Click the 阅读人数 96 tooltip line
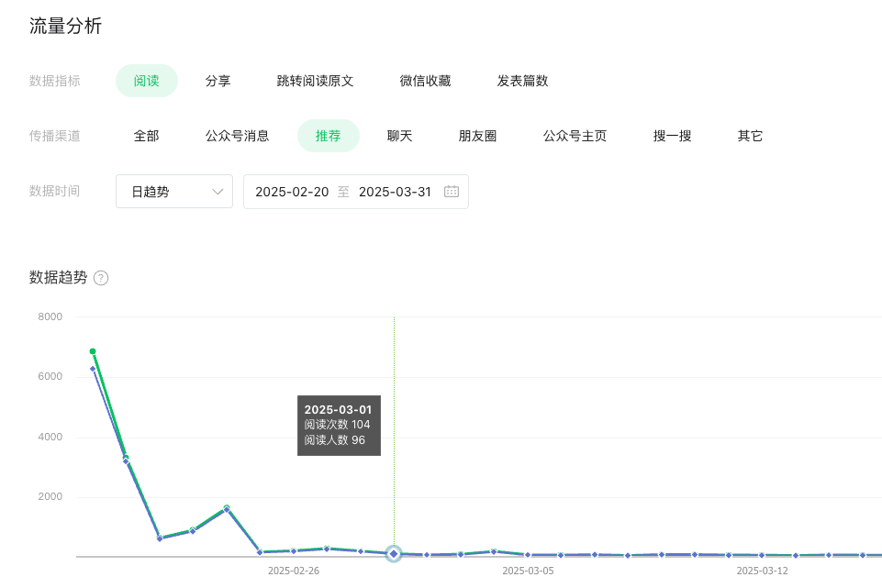 coord(335,439)
